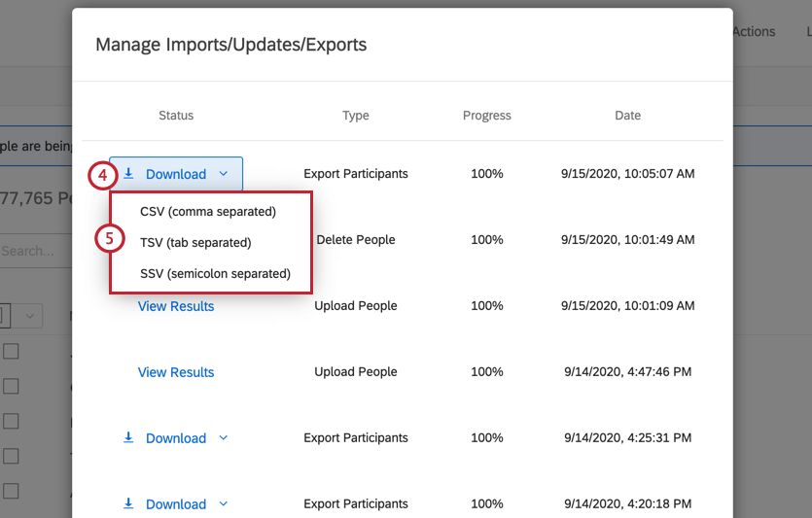Open View Results for 10:01:09 AM upload

[x=176, y=306]
